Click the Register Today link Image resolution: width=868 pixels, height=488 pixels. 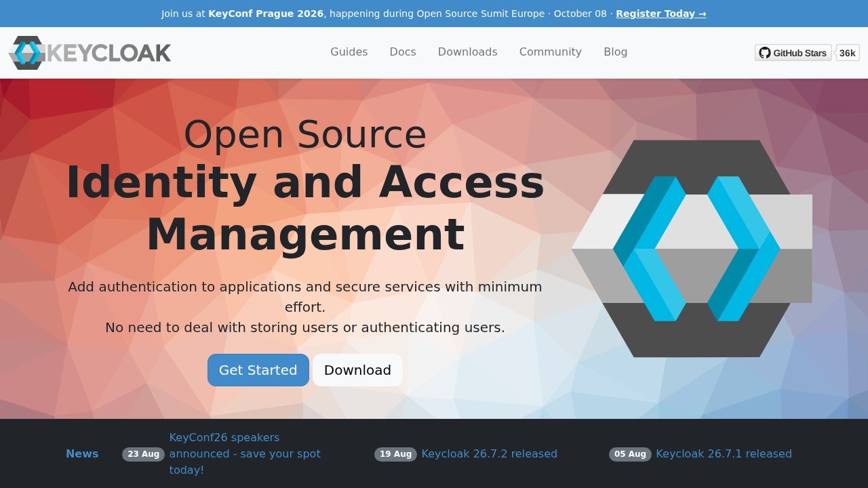point(661,14)
